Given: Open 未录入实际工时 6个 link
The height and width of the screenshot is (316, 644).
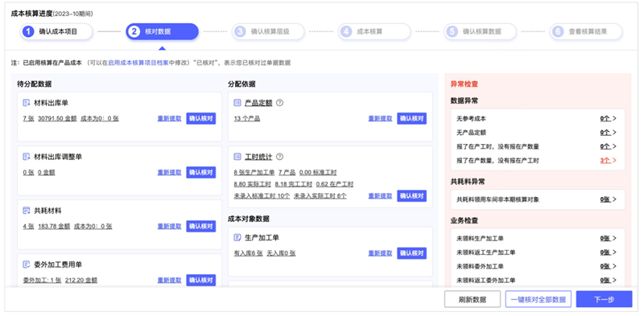Looking at the screenshot, I should click(320, 196).
